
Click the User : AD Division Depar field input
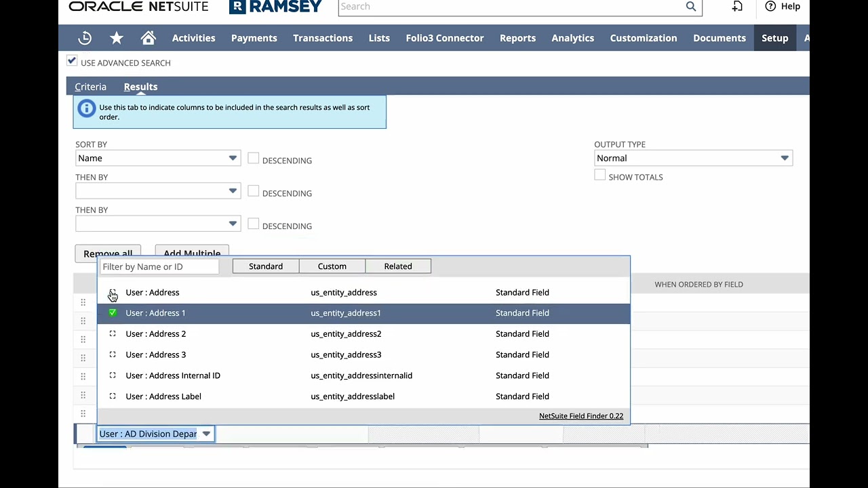tap(149, 434)
